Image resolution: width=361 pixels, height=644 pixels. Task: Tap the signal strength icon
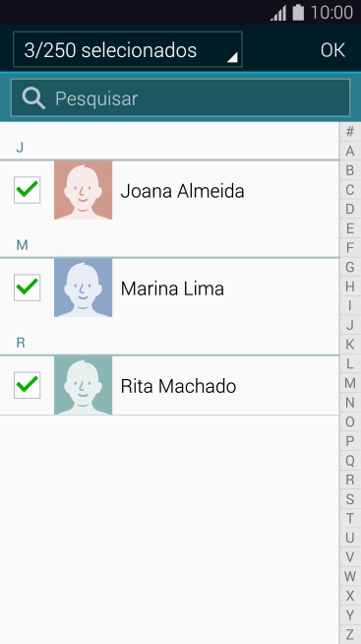(278, 13)
